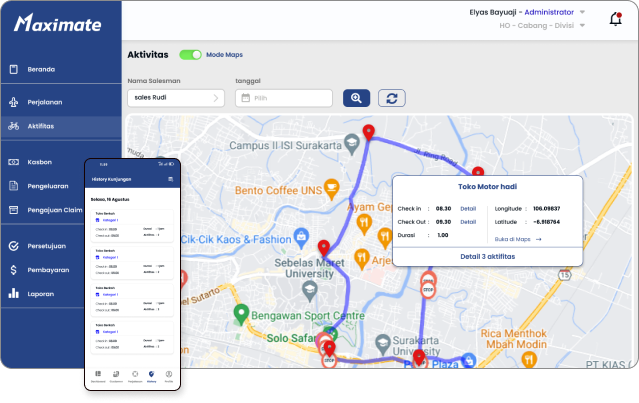Click the phone History Kunjungan filter icon
This screenshot has width=639, height=403.
pos(170,179)
